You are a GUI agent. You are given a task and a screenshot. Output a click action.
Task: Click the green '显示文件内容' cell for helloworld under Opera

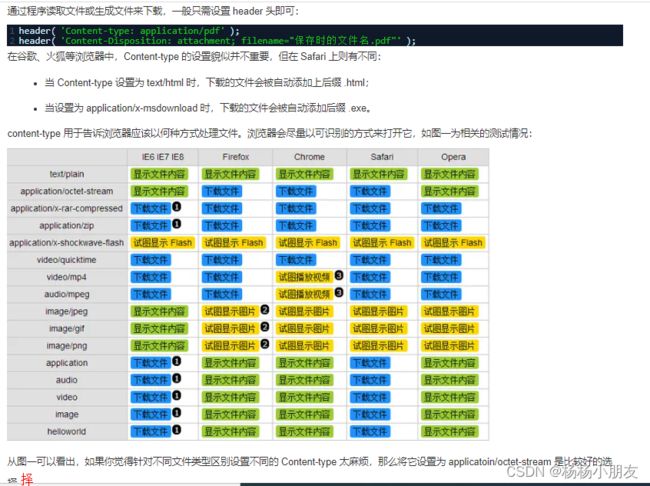click(450, 432)
